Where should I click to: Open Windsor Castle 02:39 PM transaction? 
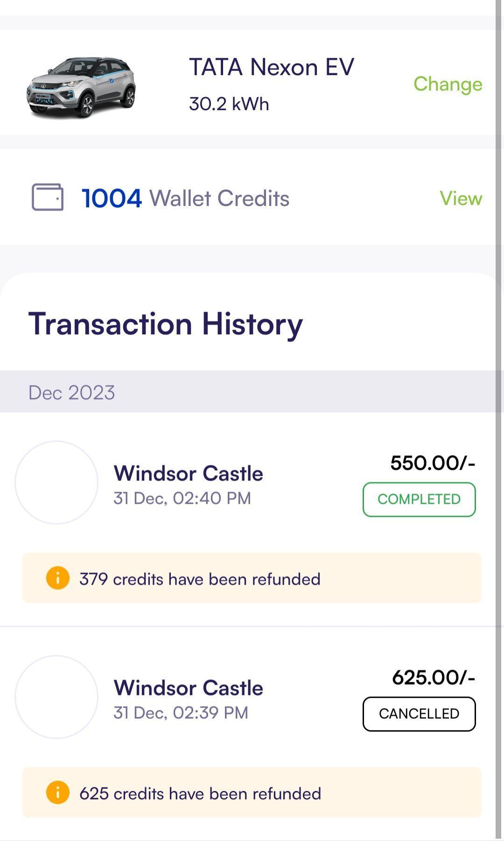(x=188, y=688)
